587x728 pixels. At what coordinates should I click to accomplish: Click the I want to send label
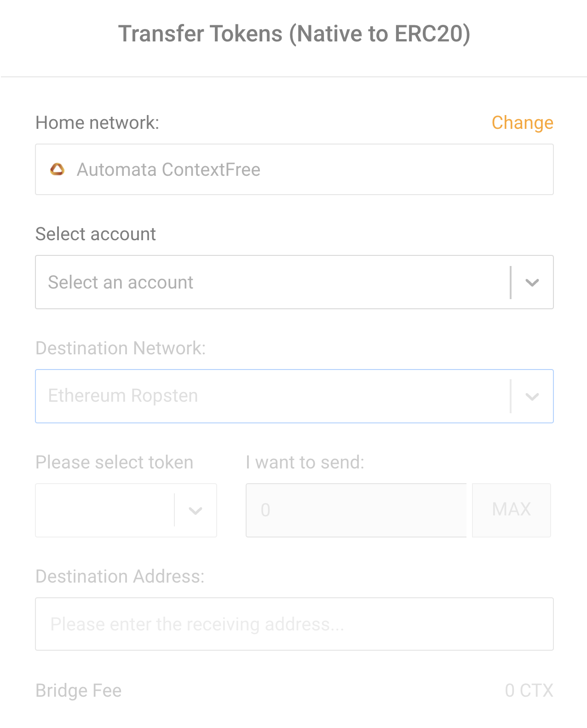click(x=305, y=462)
